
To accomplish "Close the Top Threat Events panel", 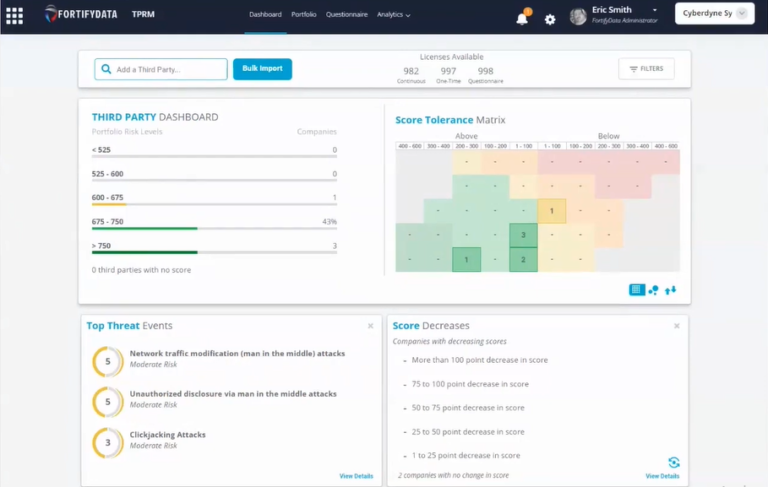I will [370, 326].
